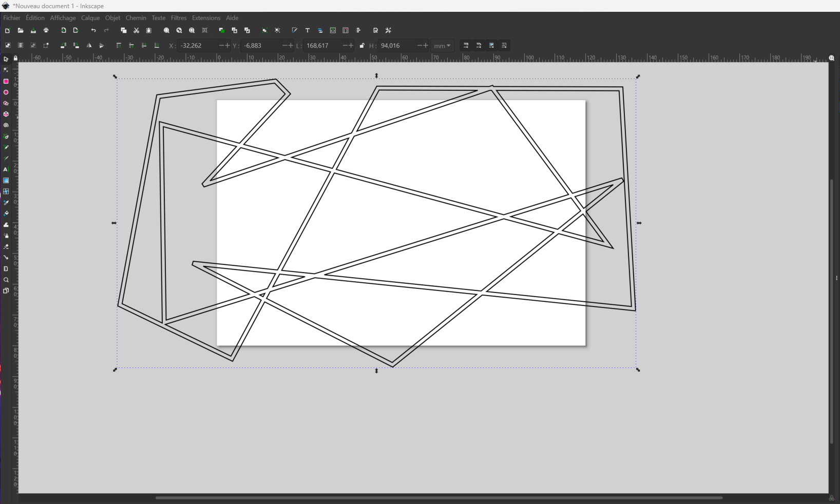Screen dimensions: 840x504
Task: Open Fill and Stroke dialog icon
Action: coord(295,31)
